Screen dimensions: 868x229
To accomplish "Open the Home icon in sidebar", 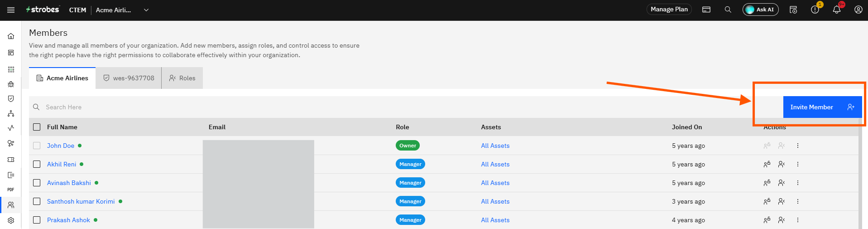I will (x=11, y=36).
